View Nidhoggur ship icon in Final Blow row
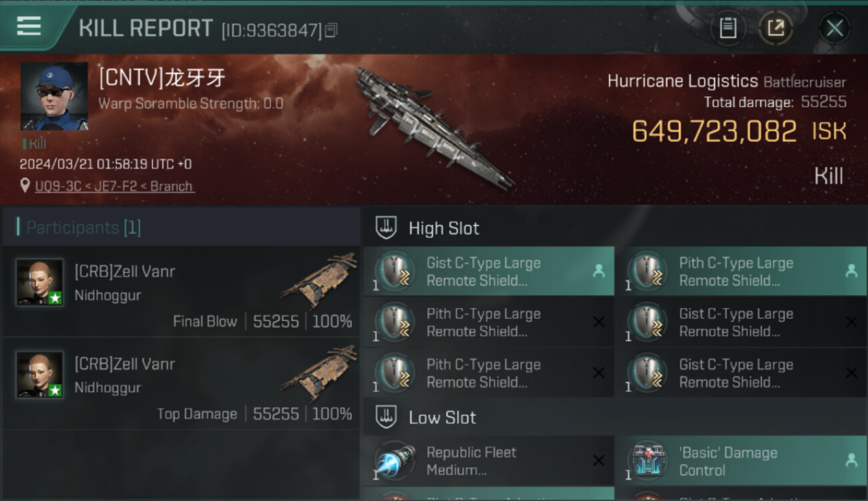This screenshot has height=501, width=868. pyautogui.click(x=318, y=279)
